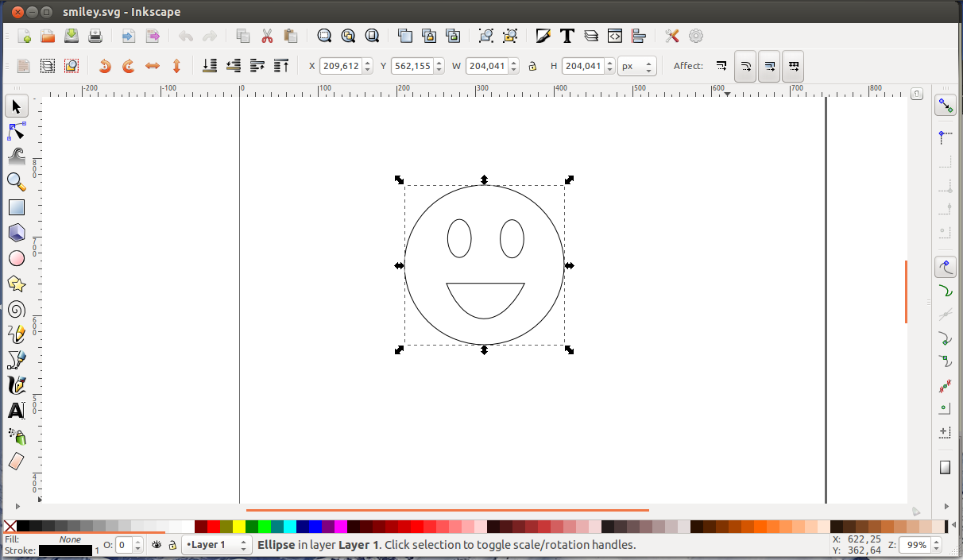Flip selected object horizontally
Screen dimensions: 963x560
[153, 66]
